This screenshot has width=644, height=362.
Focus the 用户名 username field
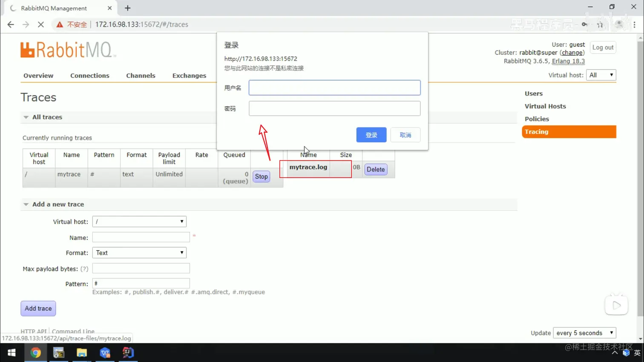coord(334,88)
